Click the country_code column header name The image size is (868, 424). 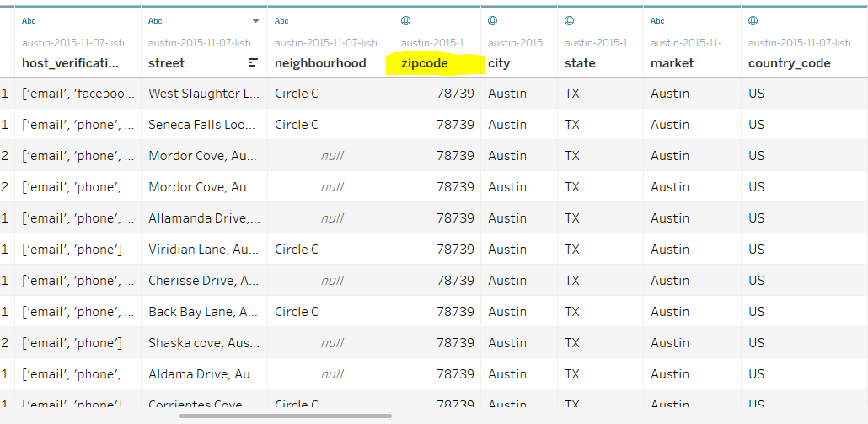click(x=789, y=63)
